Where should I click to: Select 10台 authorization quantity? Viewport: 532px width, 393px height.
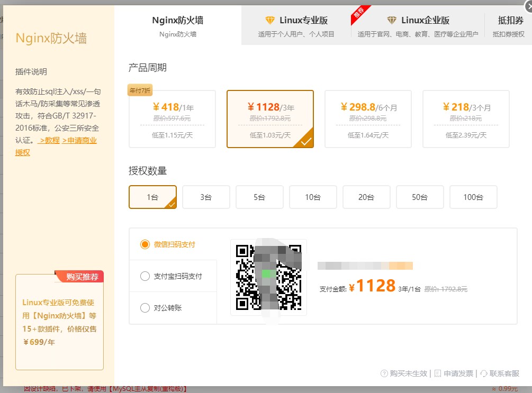(x=313, y=197)
